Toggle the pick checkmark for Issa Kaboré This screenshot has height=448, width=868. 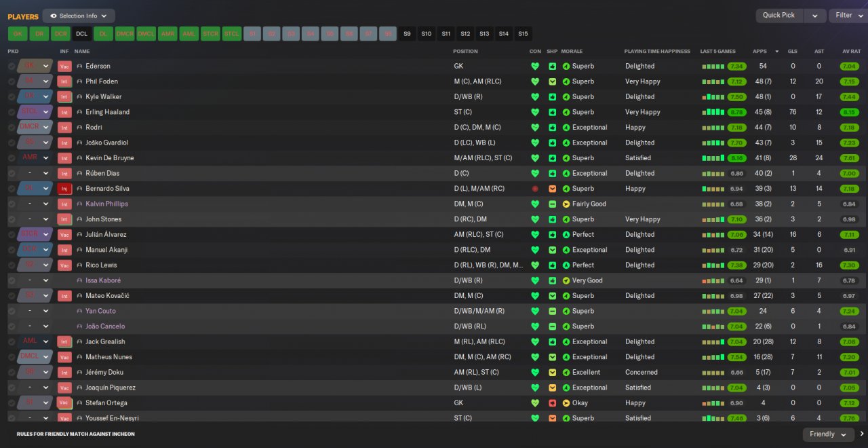[12, 280]
